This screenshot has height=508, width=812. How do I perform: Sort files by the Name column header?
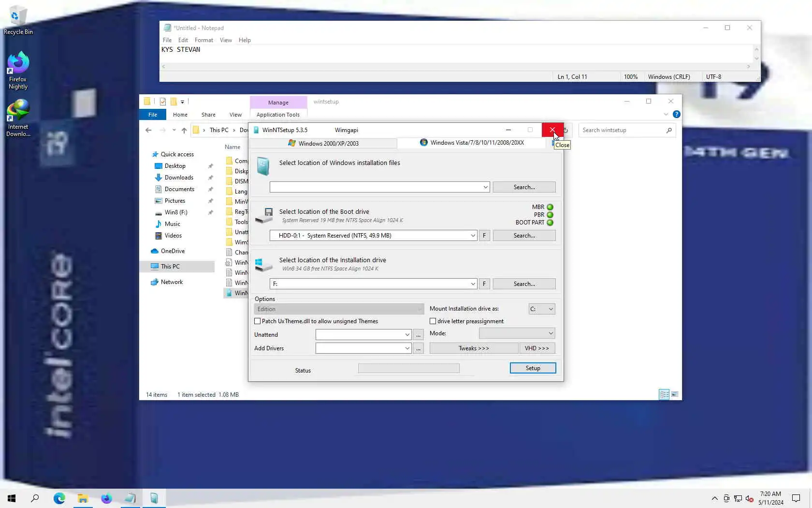pyautogui.click(x=232, y=147)
